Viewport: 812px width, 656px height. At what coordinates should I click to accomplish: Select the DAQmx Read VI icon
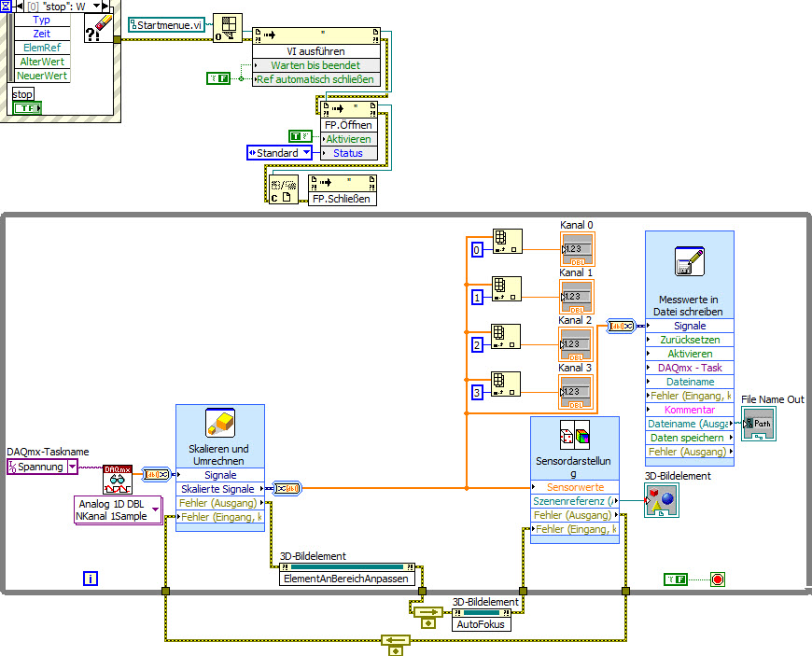(118, 480)
